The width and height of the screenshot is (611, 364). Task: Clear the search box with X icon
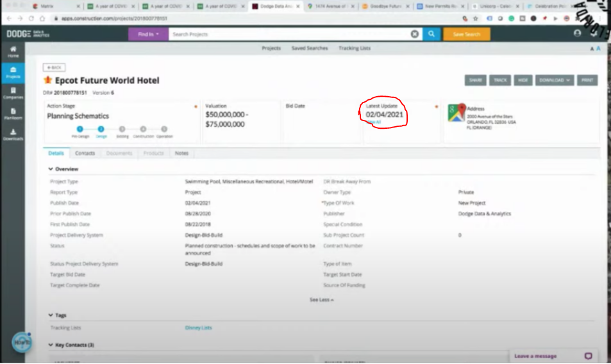(x=415, y=34)
